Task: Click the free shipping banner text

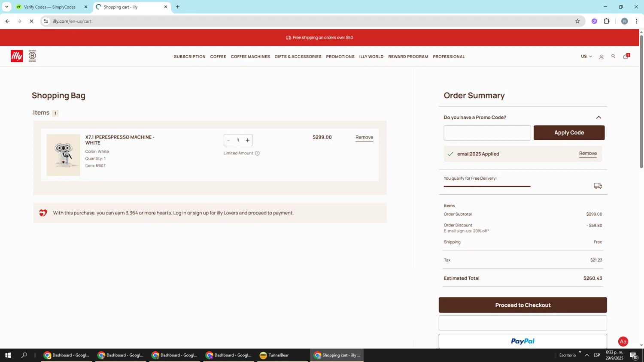Action: click(323, 38)
